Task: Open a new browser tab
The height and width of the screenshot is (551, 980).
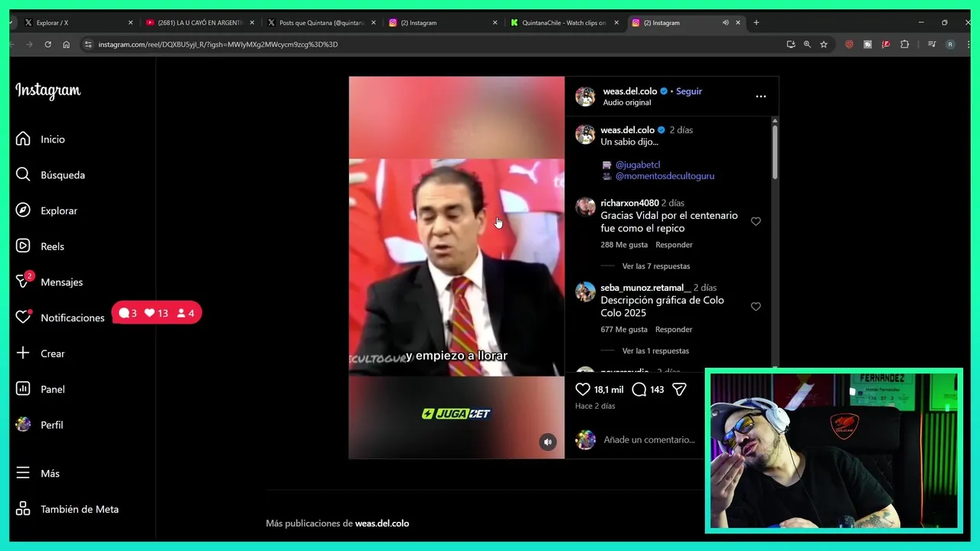Action: tap(756, 22)
